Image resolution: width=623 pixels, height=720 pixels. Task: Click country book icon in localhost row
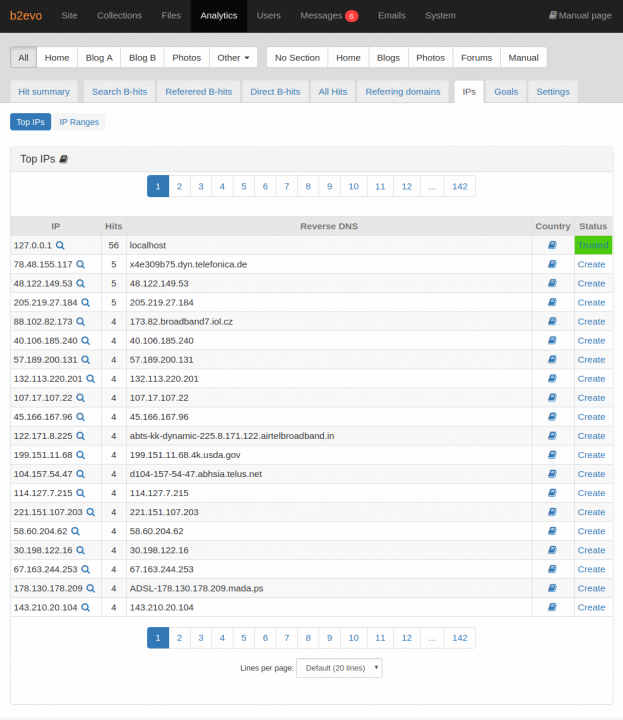[x=552, y=245]
